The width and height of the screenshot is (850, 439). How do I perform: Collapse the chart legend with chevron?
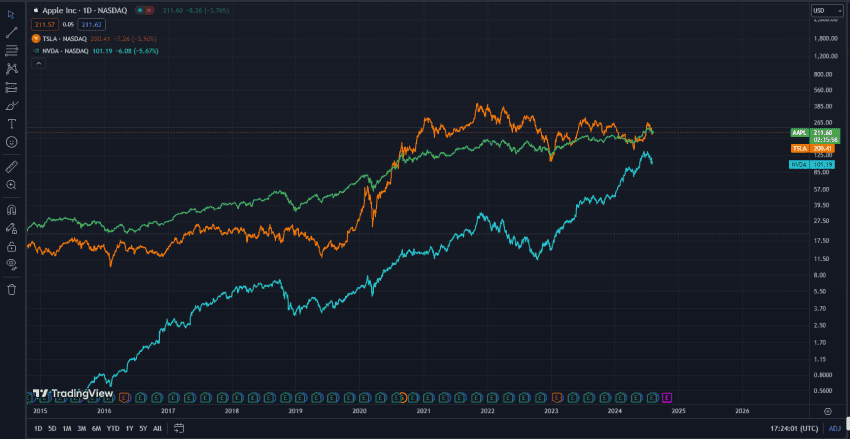[39, 63]
